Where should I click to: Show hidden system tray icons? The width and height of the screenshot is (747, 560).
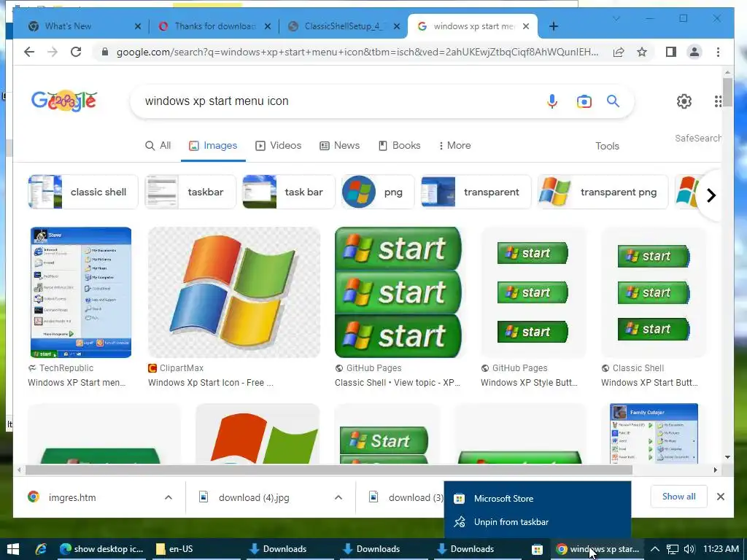[x=655, y=549]
